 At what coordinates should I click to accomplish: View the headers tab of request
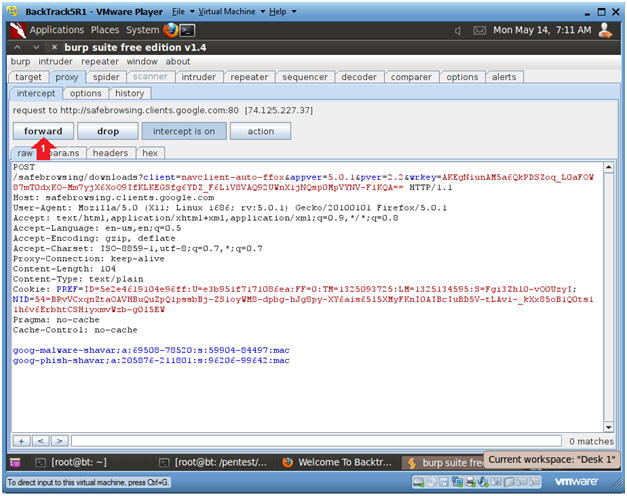(110, 153)
